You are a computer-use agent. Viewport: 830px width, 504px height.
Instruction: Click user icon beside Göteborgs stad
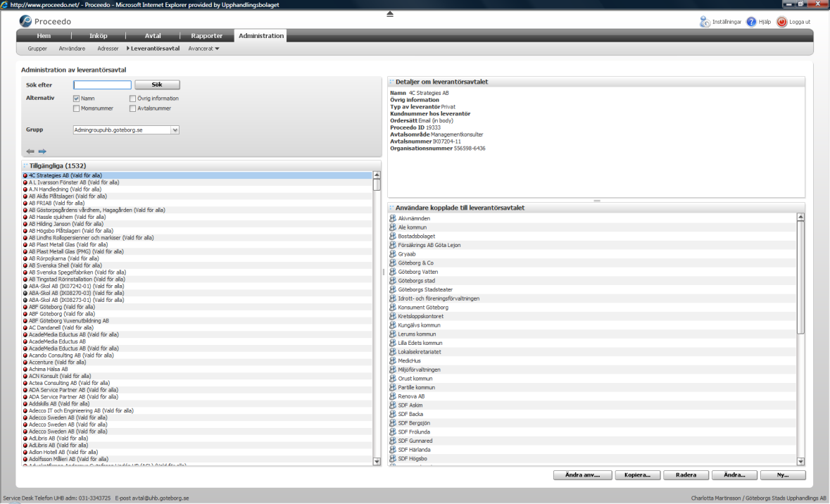tap(393, 281)
